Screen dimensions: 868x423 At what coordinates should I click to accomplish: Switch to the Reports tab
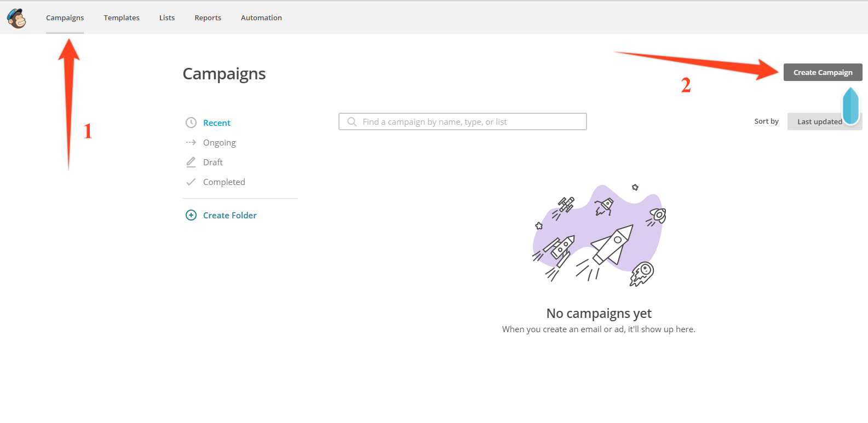[208, 18]
